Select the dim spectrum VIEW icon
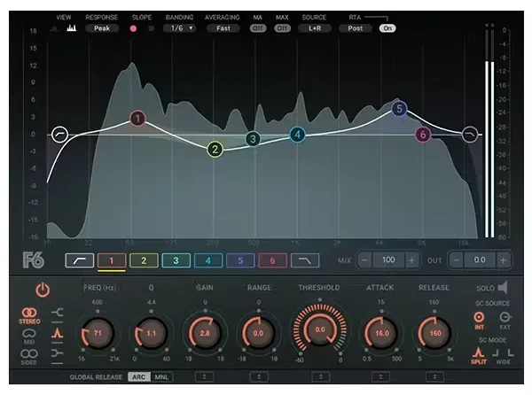532x395 pixels. 54,29
